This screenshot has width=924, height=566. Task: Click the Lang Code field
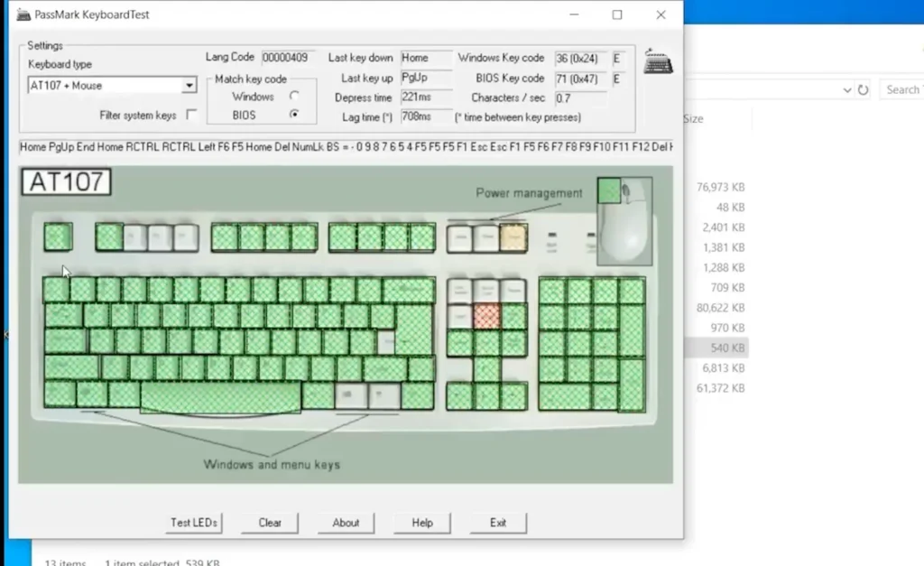coord(286,58)
